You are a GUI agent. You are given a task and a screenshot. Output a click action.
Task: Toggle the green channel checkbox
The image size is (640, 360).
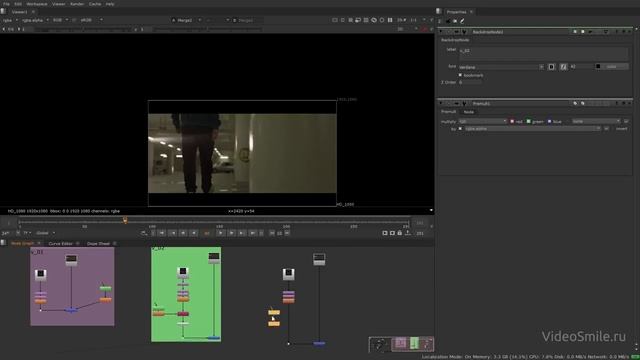[529, 121]
